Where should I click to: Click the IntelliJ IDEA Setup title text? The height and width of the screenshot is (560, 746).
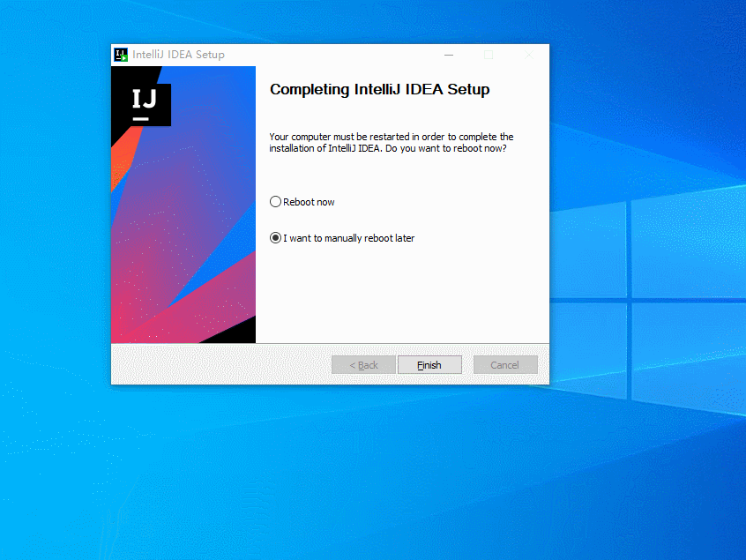(x=178, y=55)
